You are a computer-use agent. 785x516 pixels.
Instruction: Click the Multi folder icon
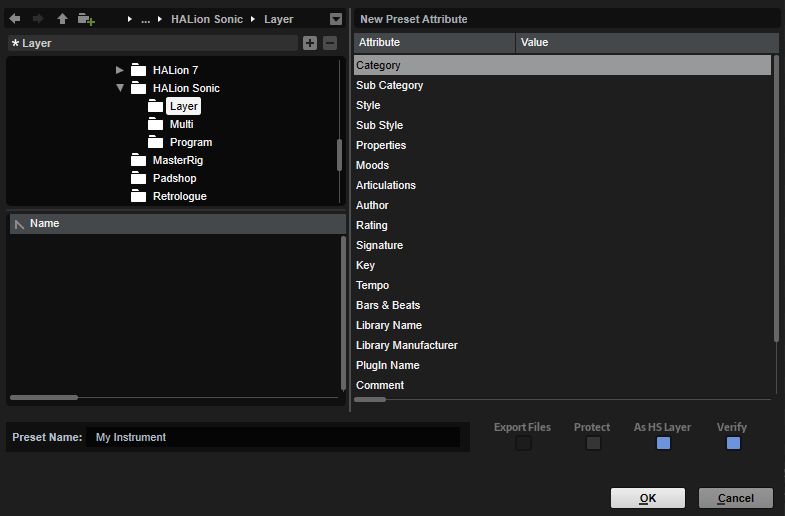(x=156, y=124)
